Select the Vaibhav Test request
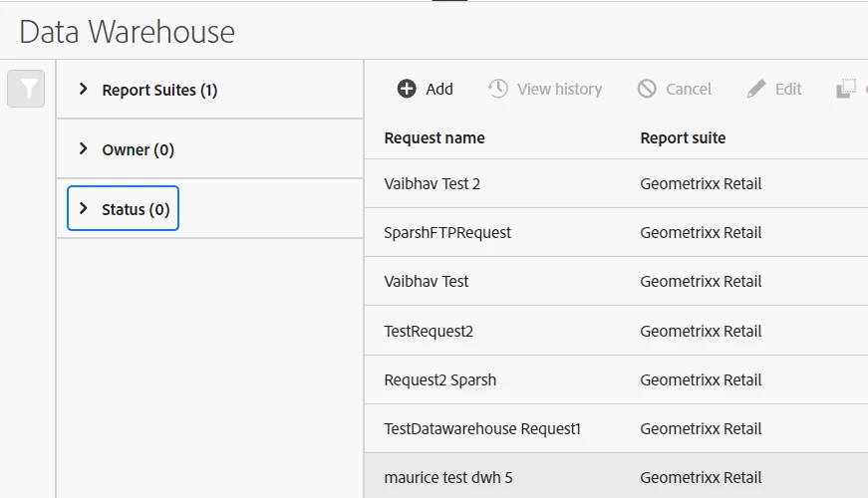This screenshot has width=868, height=498. pyautogui.click(x=426, y=281)
